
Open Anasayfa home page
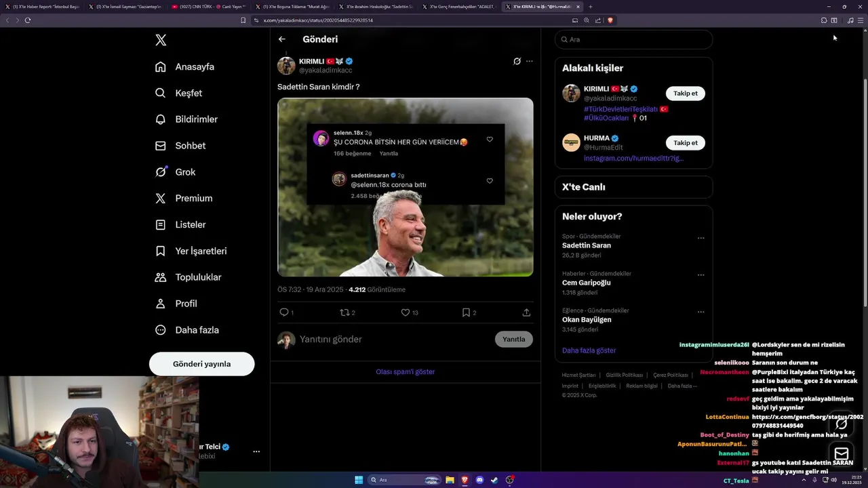point(184,66)
